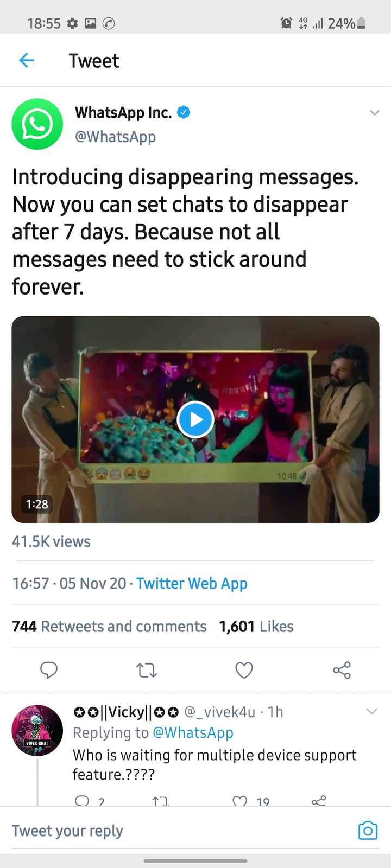
Task: Open the @WhatsApp handle under the name
Action: pyautogui.click(x=115, y=137)
